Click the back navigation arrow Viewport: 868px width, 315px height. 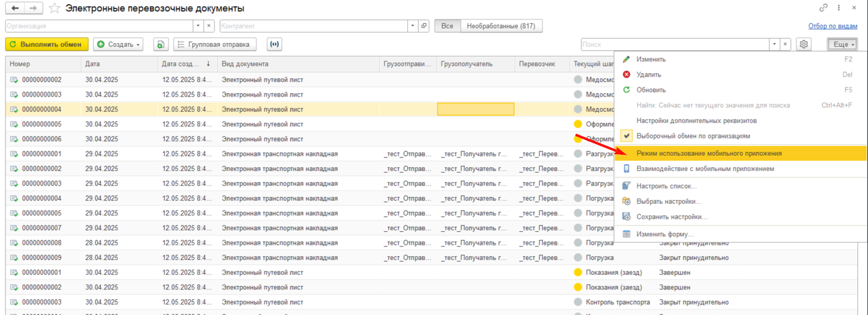[15, 8]
